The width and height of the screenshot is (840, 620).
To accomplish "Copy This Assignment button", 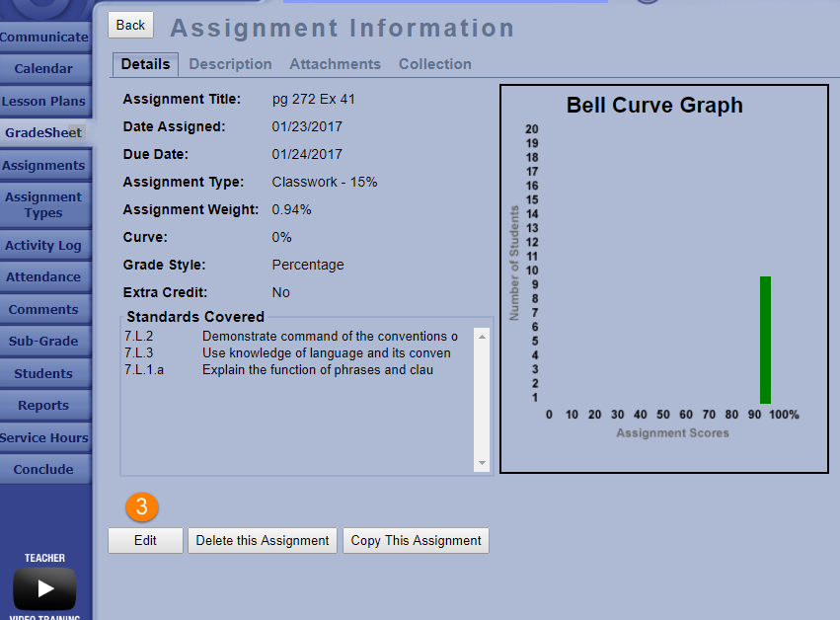I will 416,540.
